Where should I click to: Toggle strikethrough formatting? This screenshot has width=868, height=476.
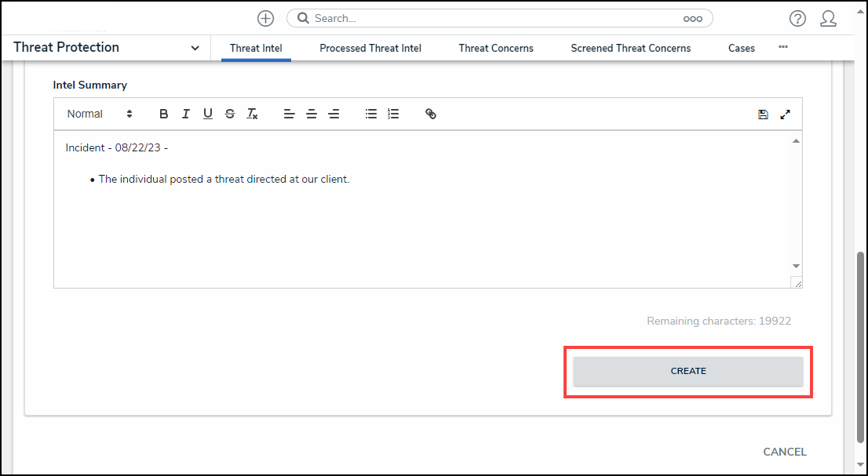coord(230,114)
